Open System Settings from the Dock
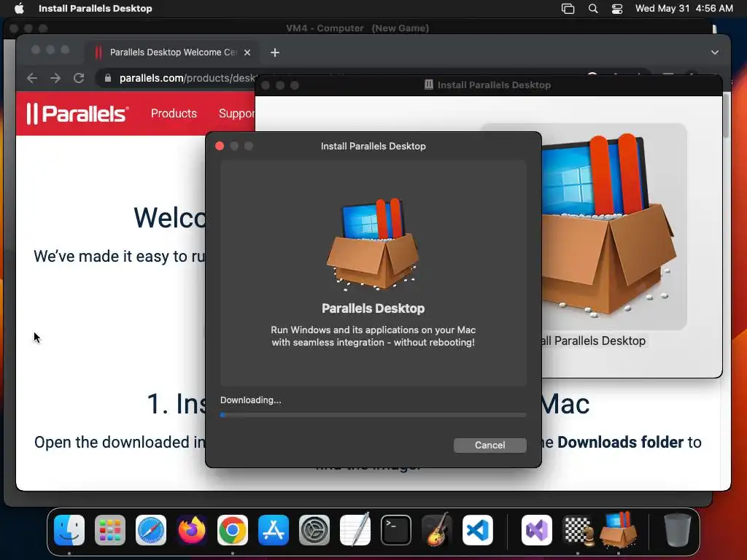Image resolution: width=747 pixels, height=560 pixels. click(314, 530)
